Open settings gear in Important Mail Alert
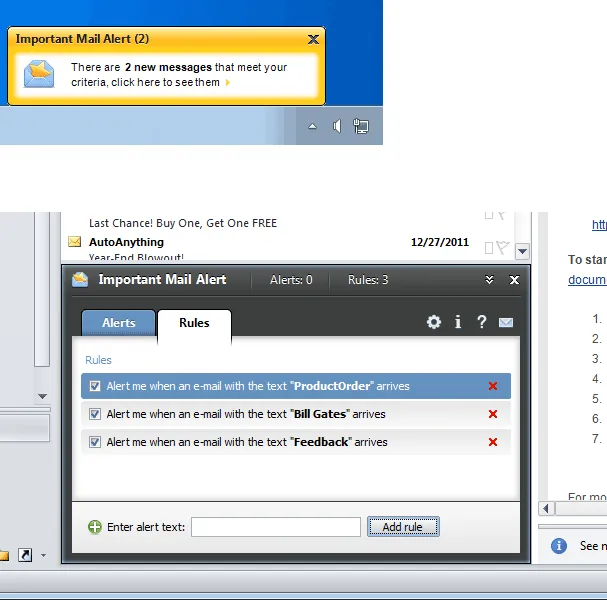 tap(434, 322)
